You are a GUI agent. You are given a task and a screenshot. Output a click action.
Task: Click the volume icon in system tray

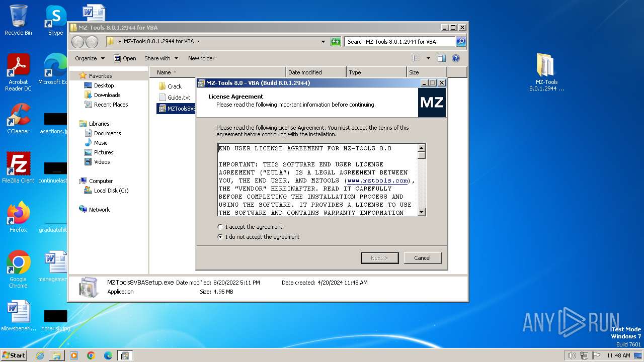point(572,355)
